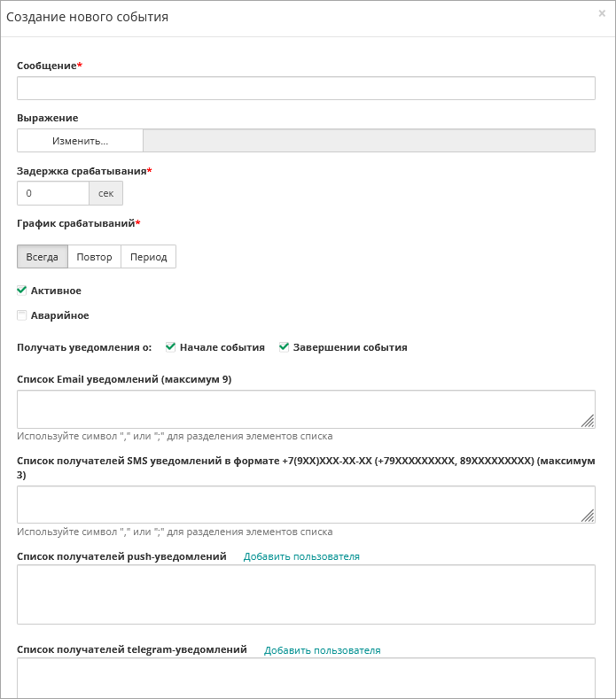Add a user to push-notification recipients
The image size is (616, 699).
tap(301, 556)
